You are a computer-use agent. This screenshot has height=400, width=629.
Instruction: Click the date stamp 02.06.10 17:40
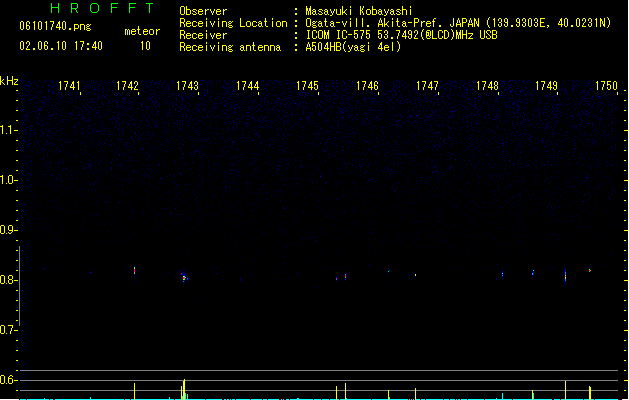[x=61, y=46]
